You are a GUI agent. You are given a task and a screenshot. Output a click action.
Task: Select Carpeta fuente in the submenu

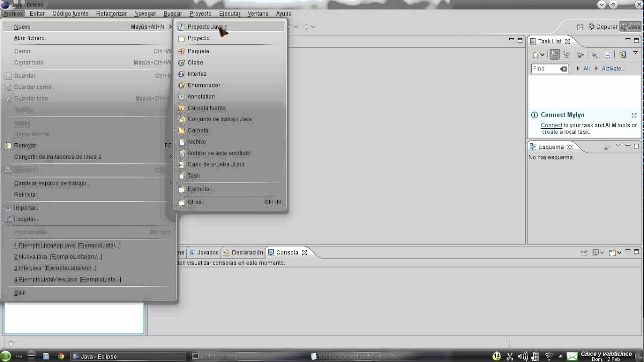point(230,108)
